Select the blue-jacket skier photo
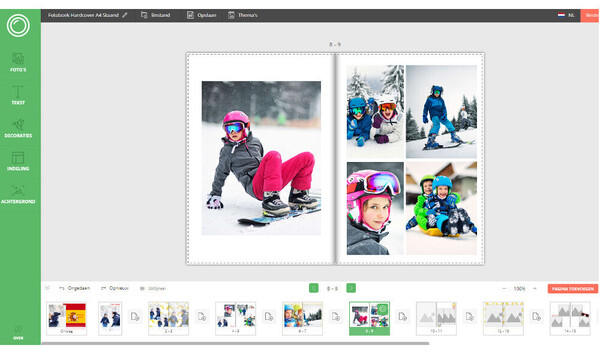Screen dimensions: 600x360 441,111
